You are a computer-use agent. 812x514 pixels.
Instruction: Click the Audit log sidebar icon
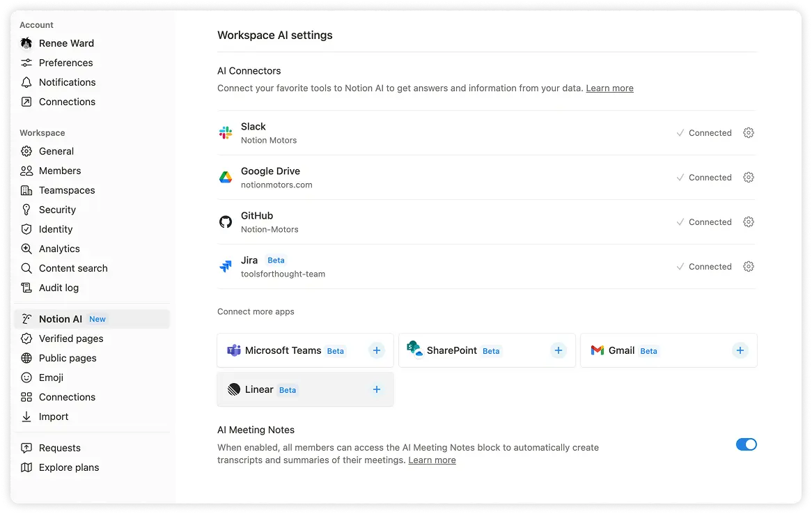point(25,288)
